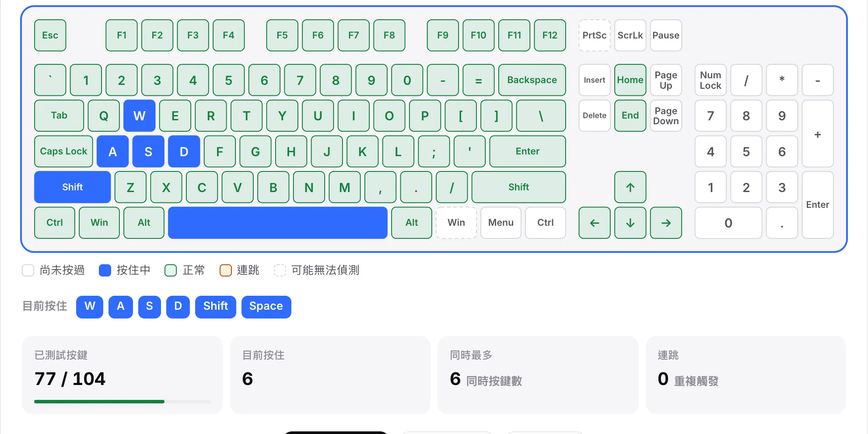Click the backslash key
Image resolution: width=868 pixels, height=434 pixels.
click(x=541, y=116)
